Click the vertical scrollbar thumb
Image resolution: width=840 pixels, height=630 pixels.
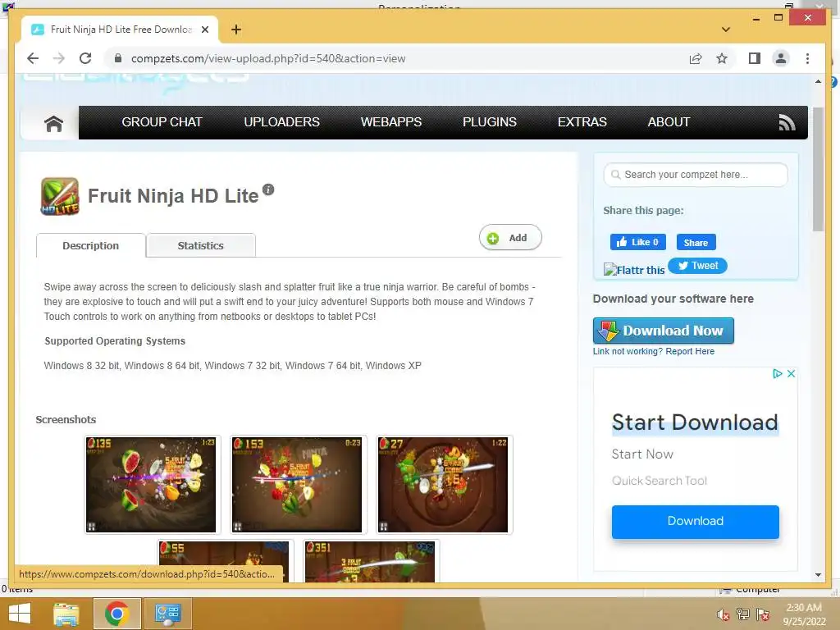coord(818,169)
